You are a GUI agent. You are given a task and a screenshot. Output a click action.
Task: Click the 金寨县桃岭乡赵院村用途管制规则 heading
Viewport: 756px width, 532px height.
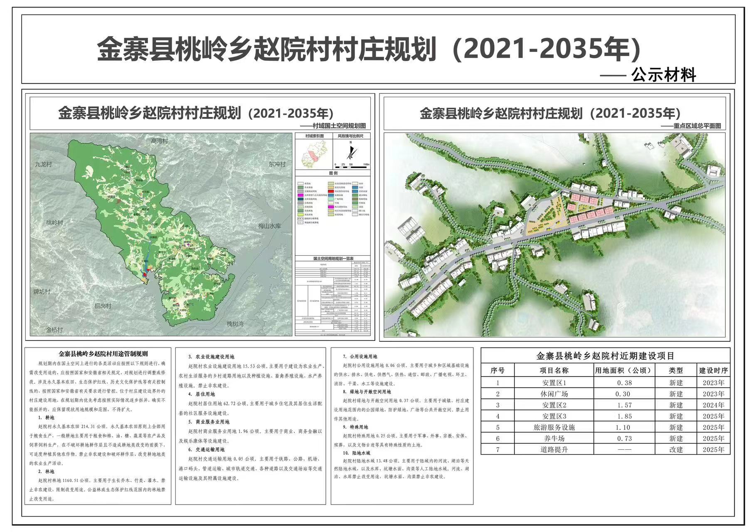point(103,354)
